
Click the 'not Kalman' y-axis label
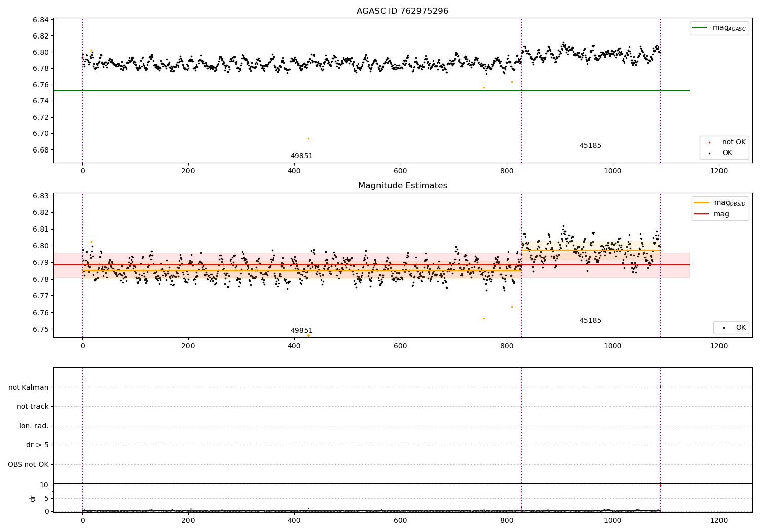(x=28, y=387)
